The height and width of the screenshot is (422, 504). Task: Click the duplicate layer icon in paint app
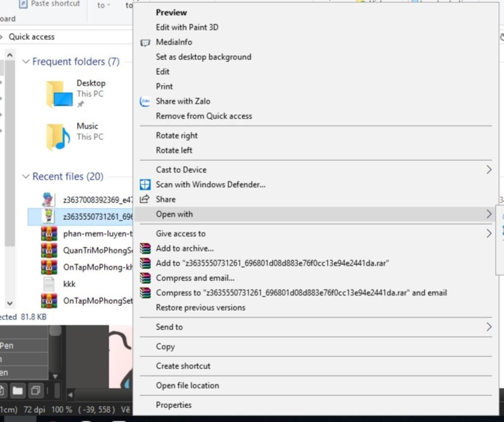[x=35, y=391]
